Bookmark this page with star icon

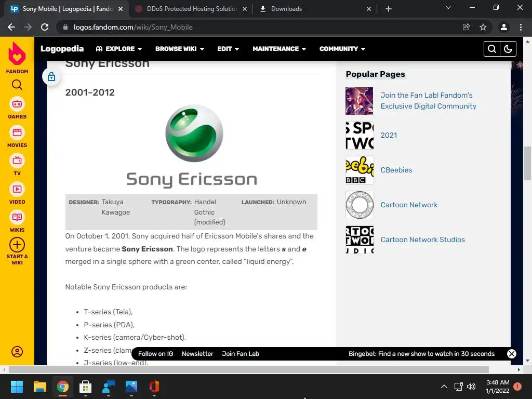click(483, 27)
